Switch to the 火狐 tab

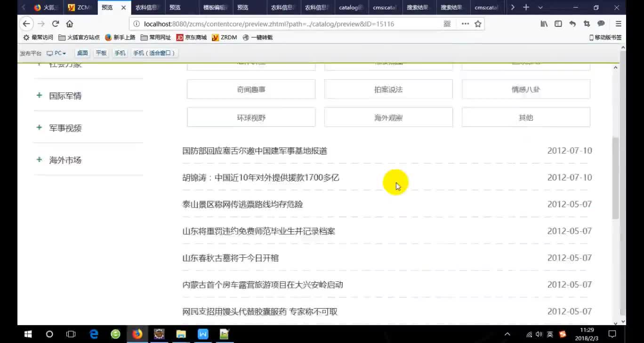click(46, 8)
